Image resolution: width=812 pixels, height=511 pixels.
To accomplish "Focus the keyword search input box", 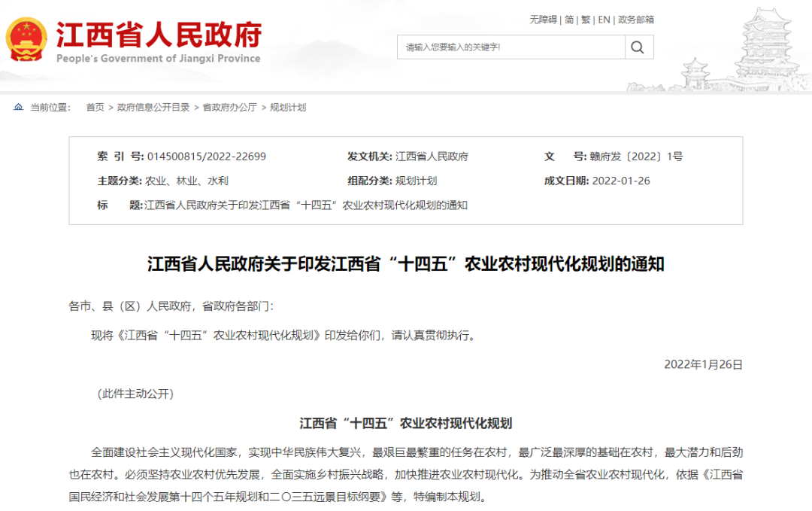I will point(511,47).
